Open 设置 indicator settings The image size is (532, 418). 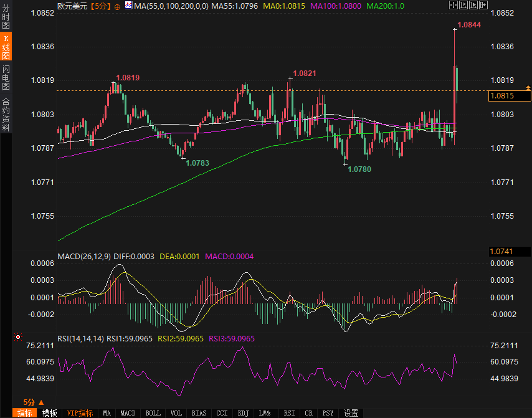(x=351, y=413)
